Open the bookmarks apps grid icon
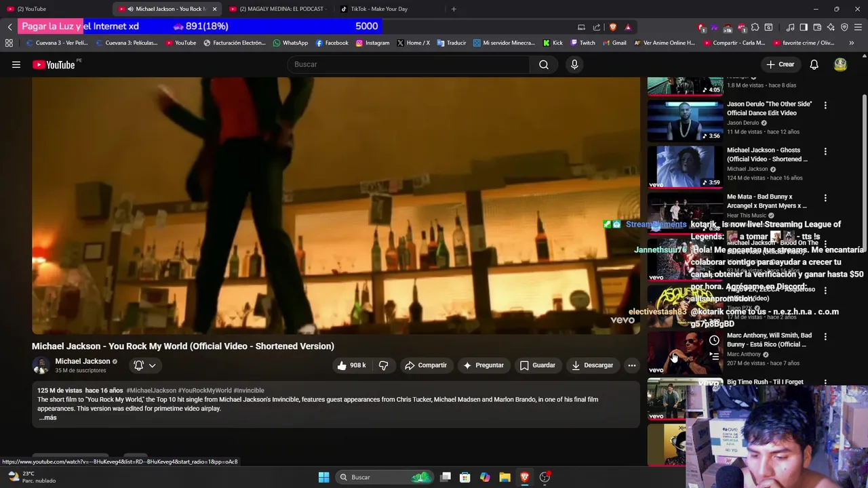The image size is (868, 488). point(9,43)
